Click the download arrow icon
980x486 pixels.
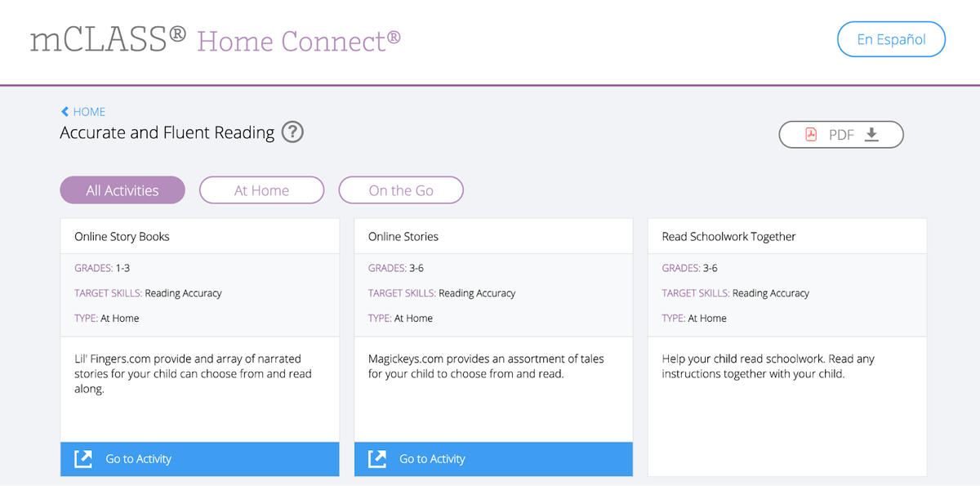point(871,135)
